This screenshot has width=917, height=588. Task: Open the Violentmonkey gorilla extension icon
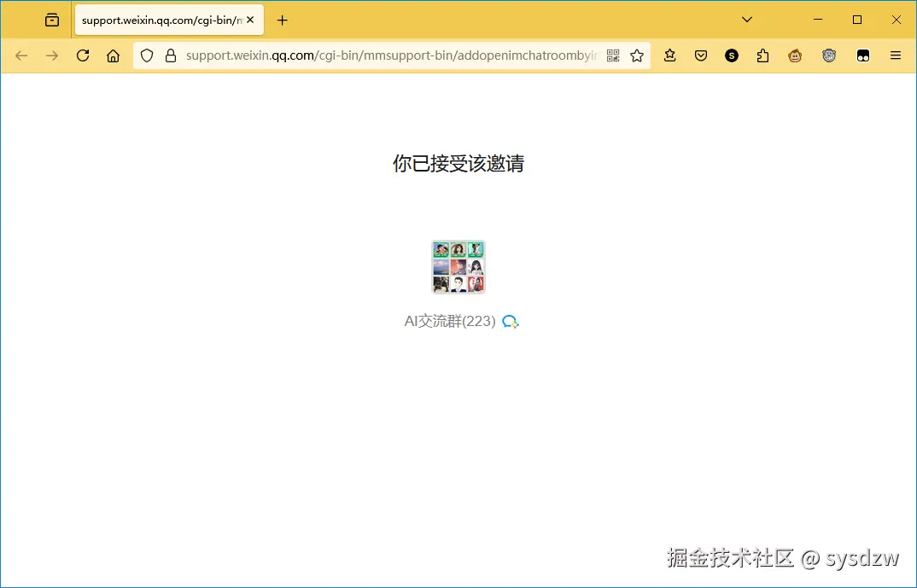(829, 55)
